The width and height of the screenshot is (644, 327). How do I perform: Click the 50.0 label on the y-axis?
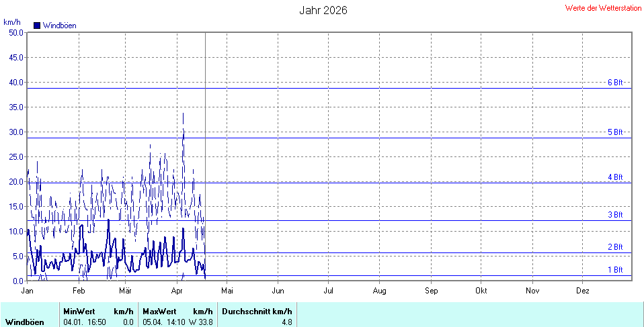click(x=15, y=32)
